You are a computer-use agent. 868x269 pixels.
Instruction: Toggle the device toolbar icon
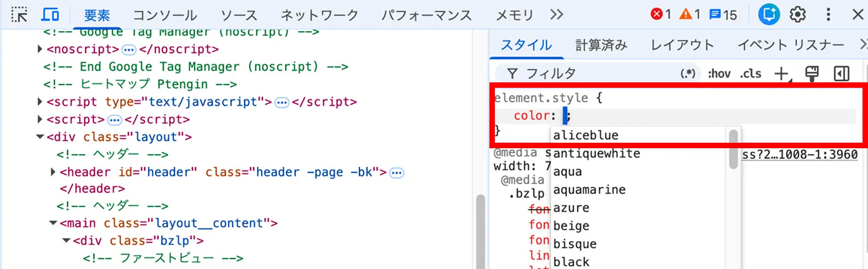(x=50, y=15)
